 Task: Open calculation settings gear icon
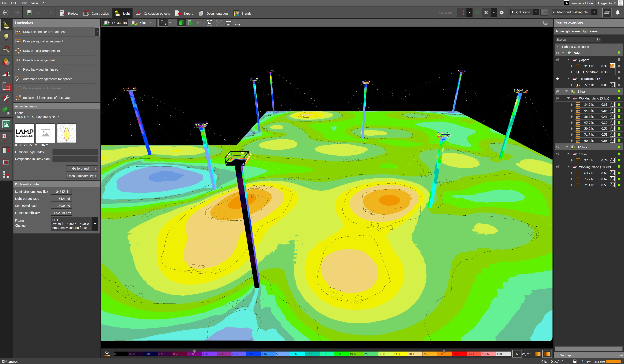point(502,12)
